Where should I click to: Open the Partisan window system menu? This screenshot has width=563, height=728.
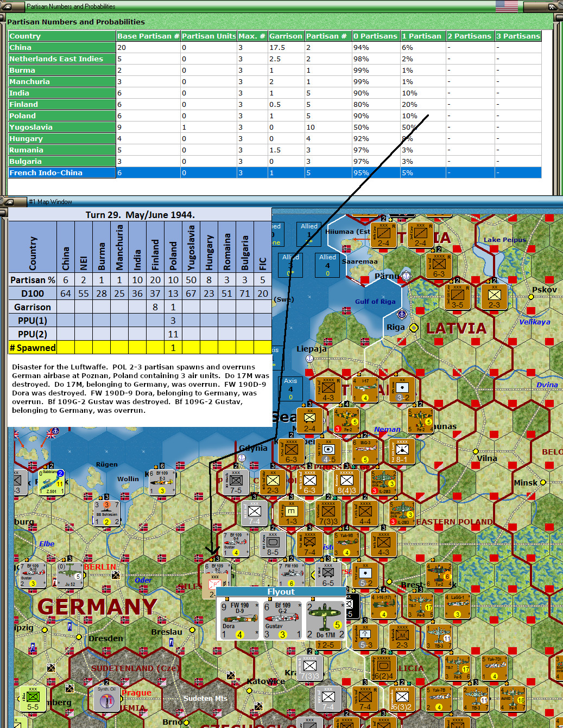click(x=8, y=7)
